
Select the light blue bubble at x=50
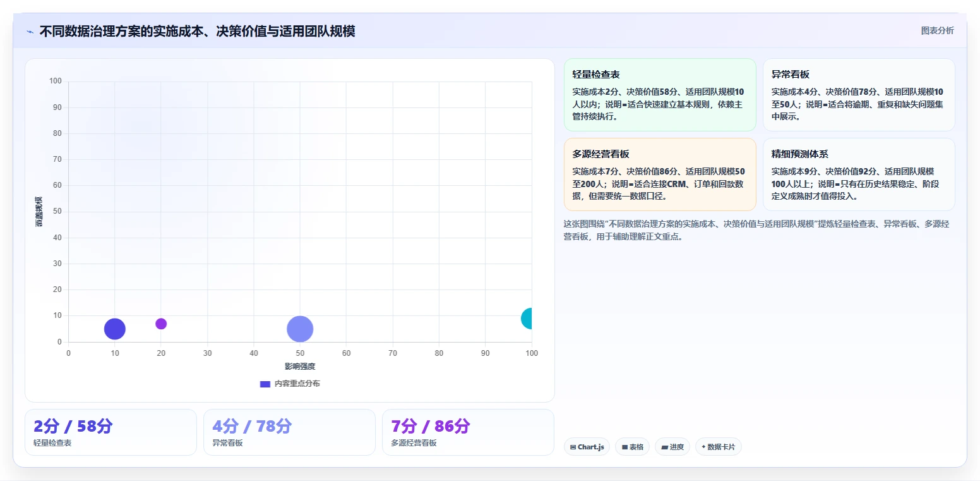tap(300, 329)
